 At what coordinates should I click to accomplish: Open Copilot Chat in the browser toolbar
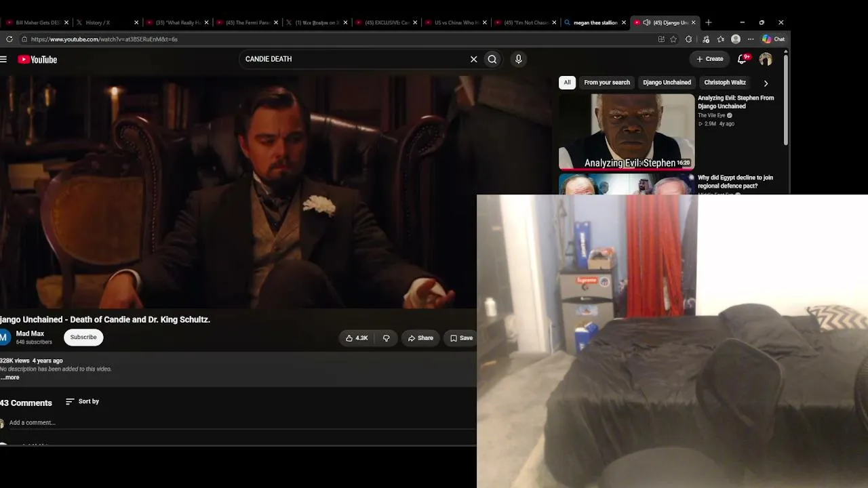click(x=773, y=39)
